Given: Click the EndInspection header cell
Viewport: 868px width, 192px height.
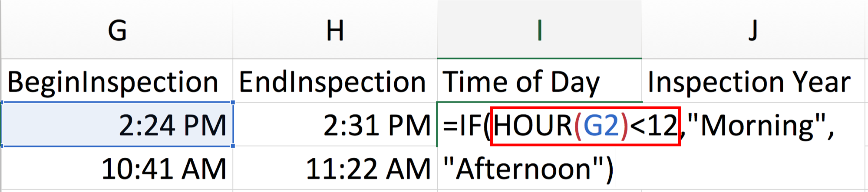Looking at the screenshot, I should tap(335, 81).
